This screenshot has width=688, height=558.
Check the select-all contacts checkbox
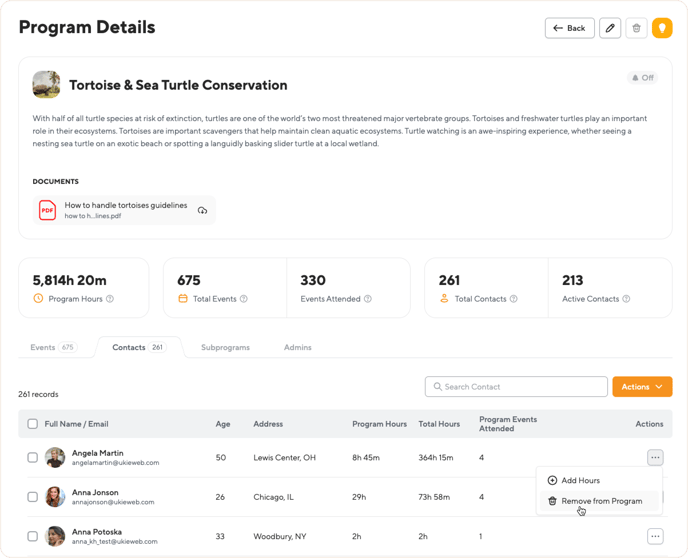(x=32, y=424)
